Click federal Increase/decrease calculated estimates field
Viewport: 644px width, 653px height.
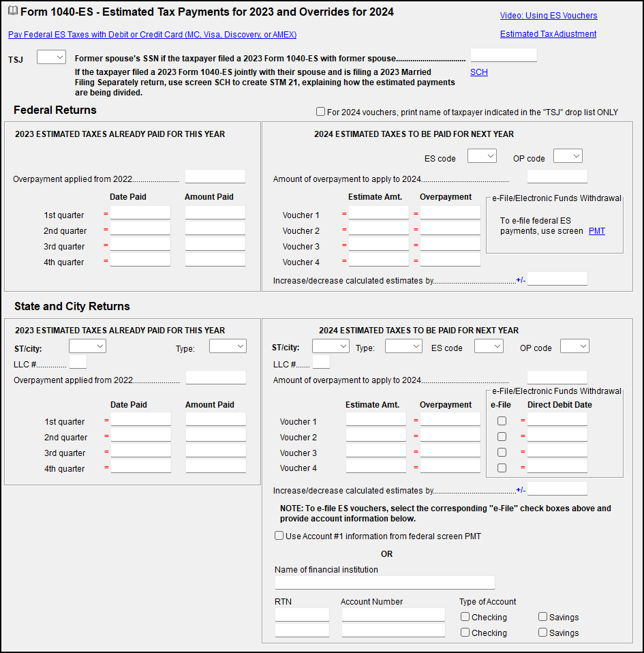(x=557, y=279)
